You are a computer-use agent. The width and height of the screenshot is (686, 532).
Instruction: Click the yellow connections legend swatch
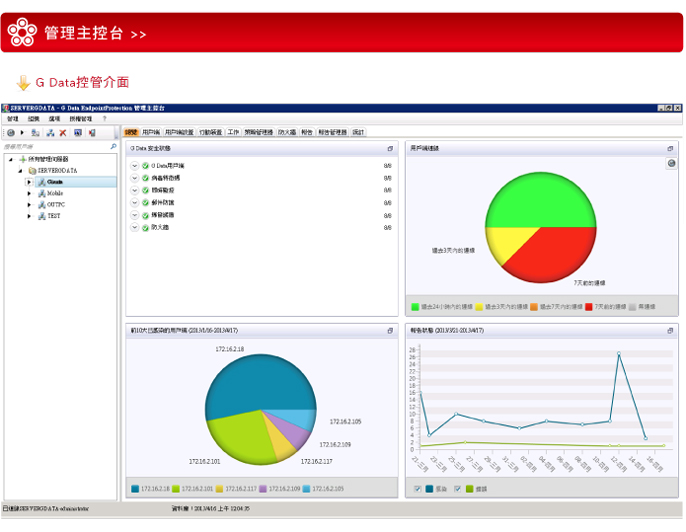pyautogui.click(x=479, y=307)
